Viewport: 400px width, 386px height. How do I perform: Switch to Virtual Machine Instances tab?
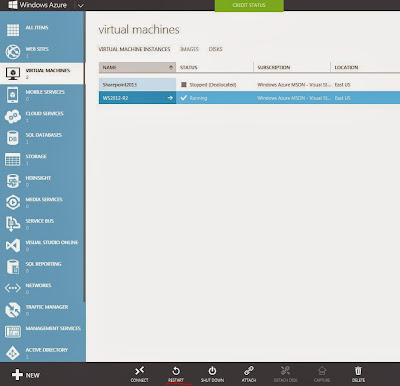(134, 49)
